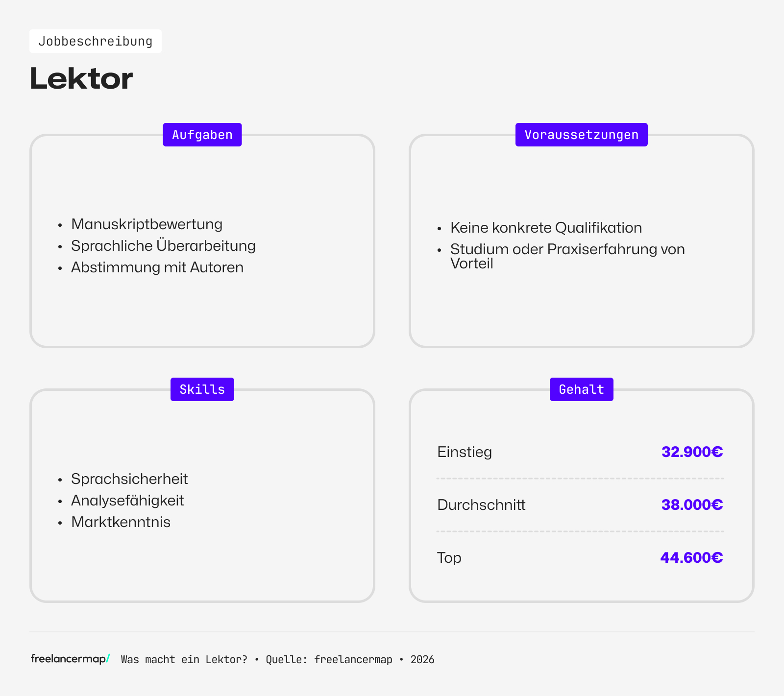The image size is (784, 696).
Task: Select the Jobbeschreibung label chip
Action: coord(96,41)
